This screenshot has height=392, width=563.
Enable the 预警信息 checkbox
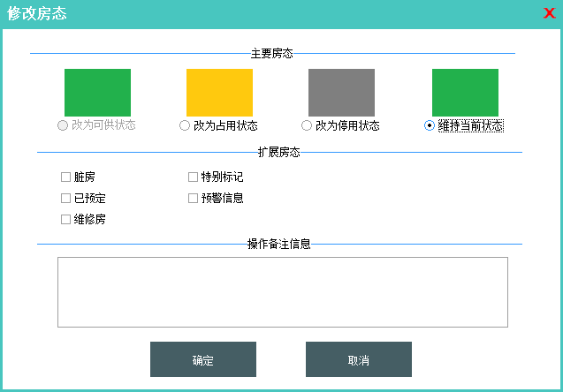[193, 199]
